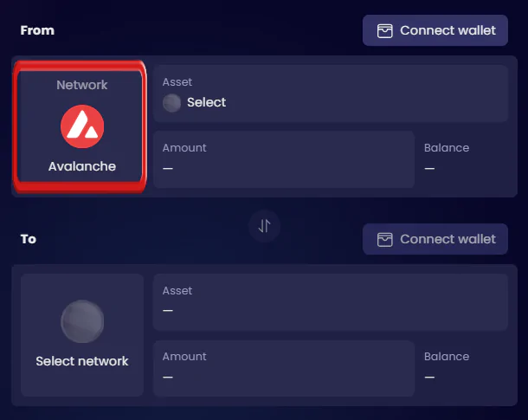Click the From Amount input field

pyautogui.click(x=284, y=159)
